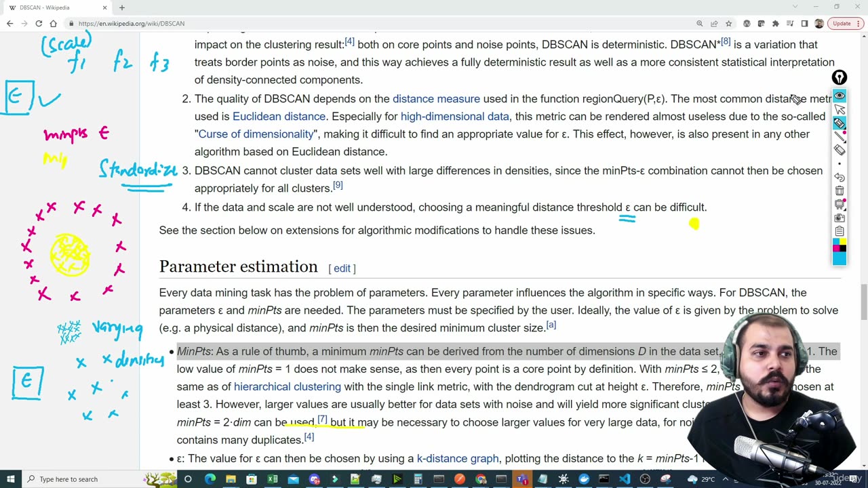Click citation reference [9] after 'all clusters.'
This screenshot has height=488, width=868.
(338, 185)
